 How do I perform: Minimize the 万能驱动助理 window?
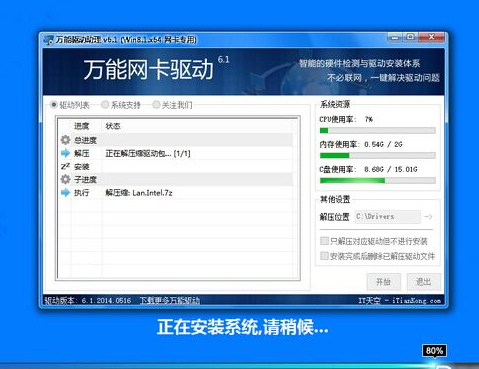tap(395, 37)
